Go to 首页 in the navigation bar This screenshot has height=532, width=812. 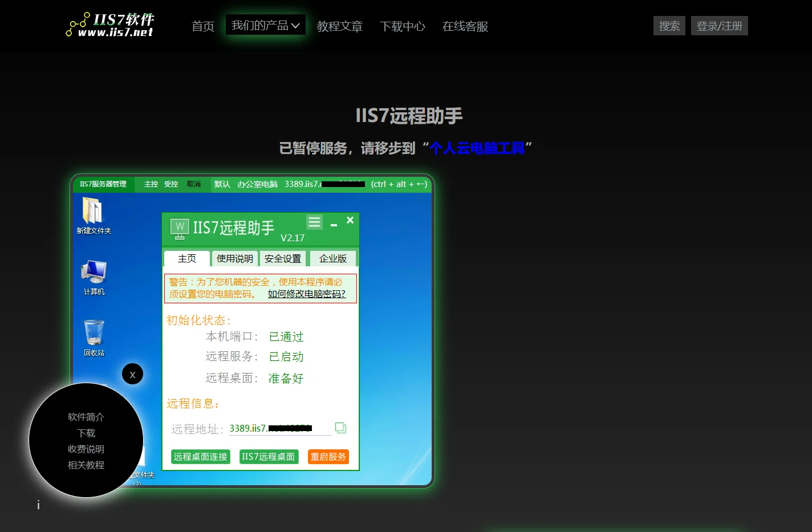tap(203, 26)
